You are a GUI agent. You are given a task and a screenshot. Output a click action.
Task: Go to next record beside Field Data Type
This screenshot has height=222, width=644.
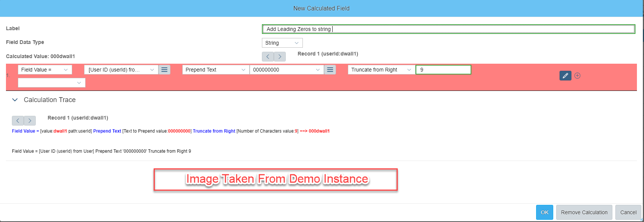pos(280,57)
